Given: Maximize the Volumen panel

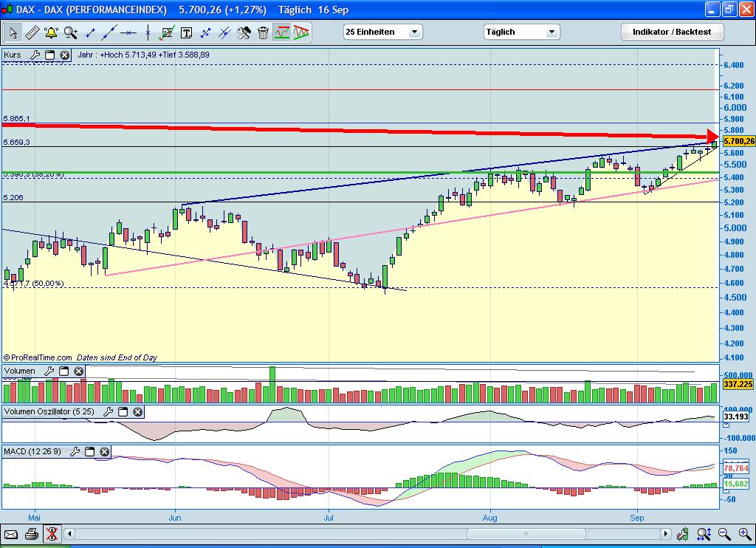Looking at the screenshot, I should click(x=63, y=371).
